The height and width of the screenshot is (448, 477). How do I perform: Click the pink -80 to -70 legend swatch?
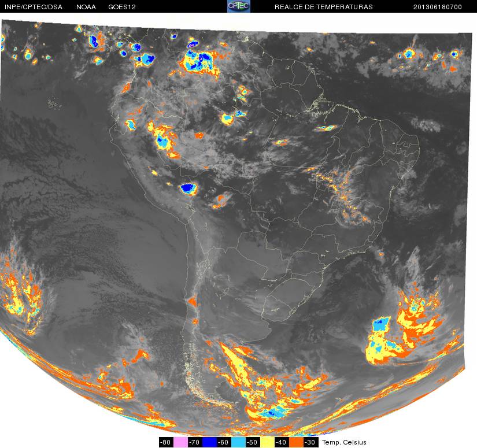coord(180,442)
